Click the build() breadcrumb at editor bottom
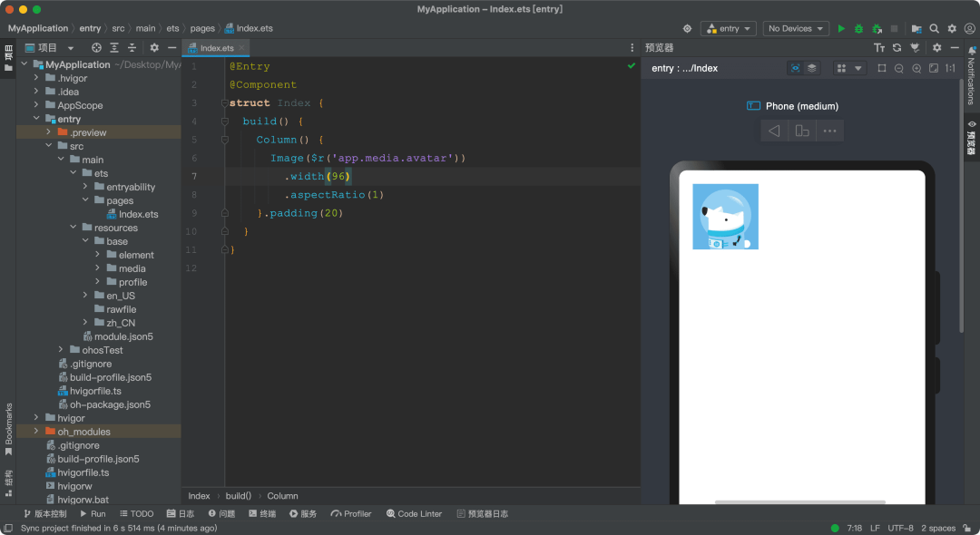The height and width of the screenshot is (535, 980). [x=238, y=496]
